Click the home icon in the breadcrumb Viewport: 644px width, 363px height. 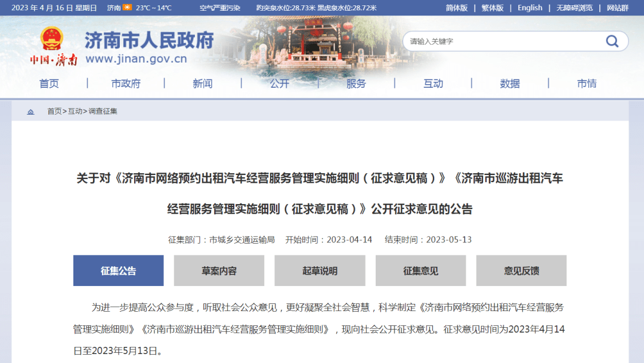click(30, 111)
